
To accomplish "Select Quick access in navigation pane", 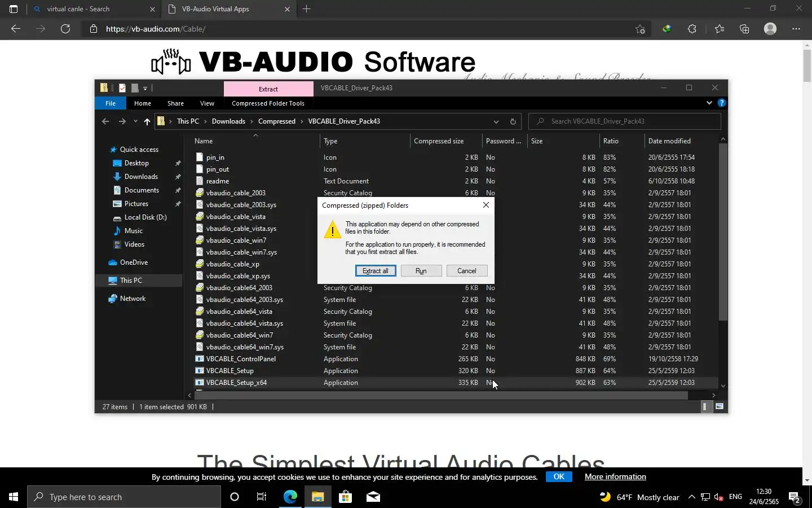I will 139,150.
